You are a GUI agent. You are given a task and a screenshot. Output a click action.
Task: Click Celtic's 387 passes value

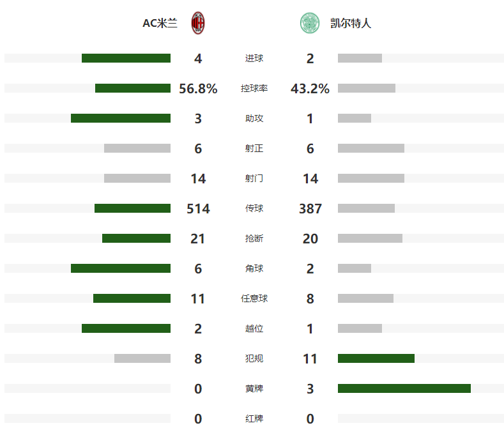coord(310,208)
